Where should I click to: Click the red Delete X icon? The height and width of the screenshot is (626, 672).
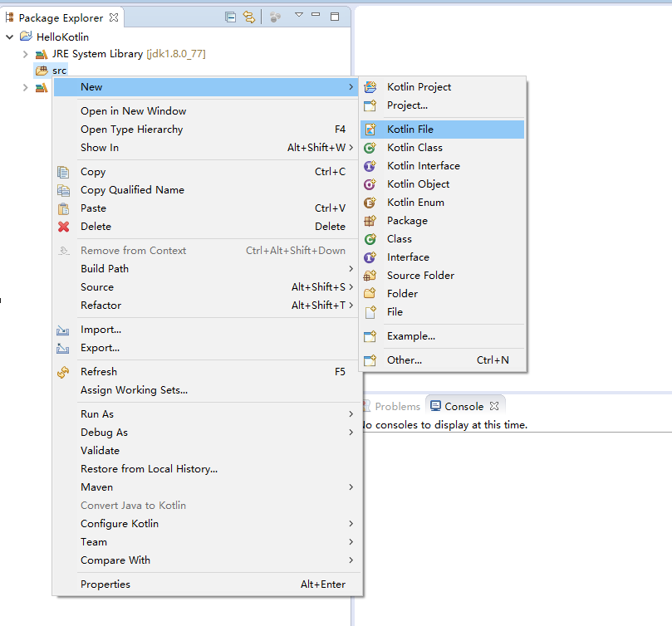click(63, 227)
